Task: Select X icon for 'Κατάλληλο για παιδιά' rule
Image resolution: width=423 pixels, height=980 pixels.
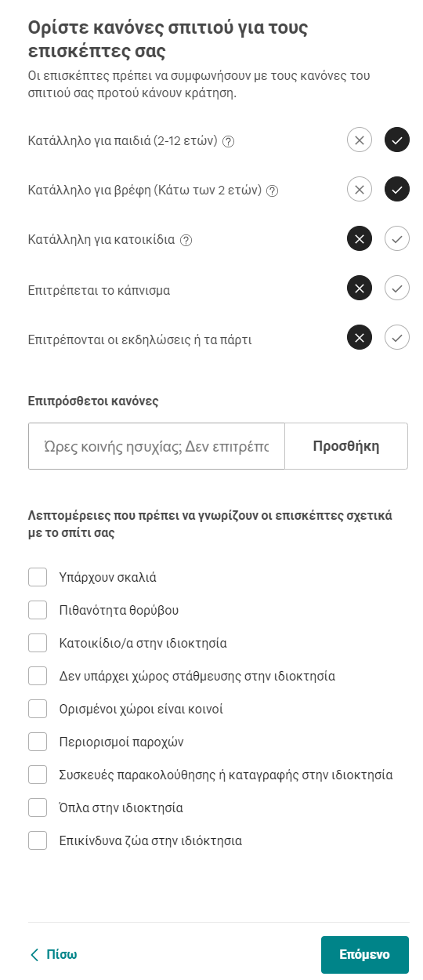Action: (360, 141)
